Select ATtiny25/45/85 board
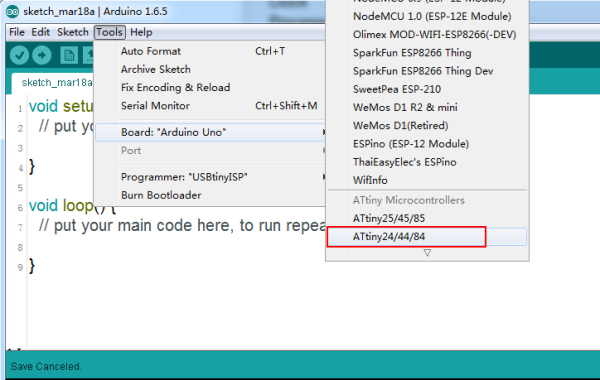The image size is (600, 380). [389, 219]
